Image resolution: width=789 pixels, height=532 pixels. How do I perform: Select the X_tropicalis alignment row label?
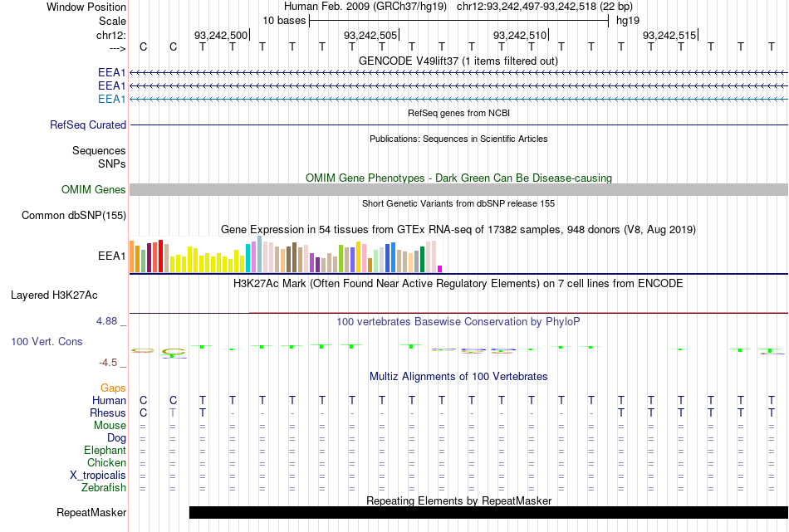[x=98, y=476]
